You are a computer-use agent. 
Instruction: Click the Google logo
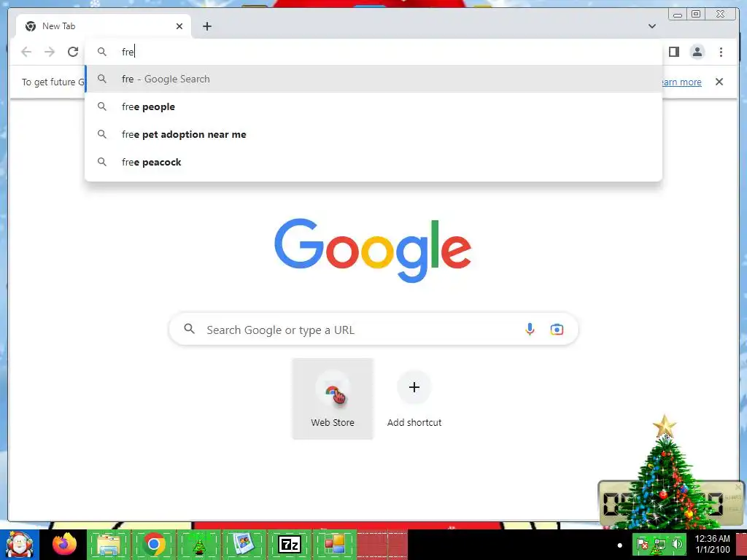click(x=373, y=250)
